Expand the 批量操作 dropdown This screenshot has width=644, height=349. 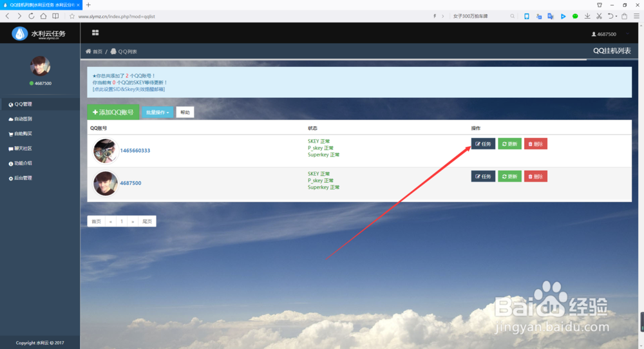point(158,112)
